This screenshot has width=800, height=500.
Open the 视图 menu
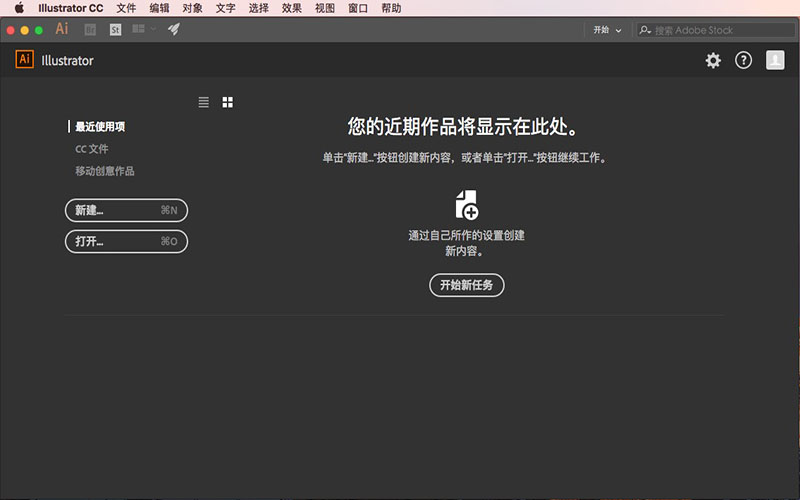pos(325,8)
